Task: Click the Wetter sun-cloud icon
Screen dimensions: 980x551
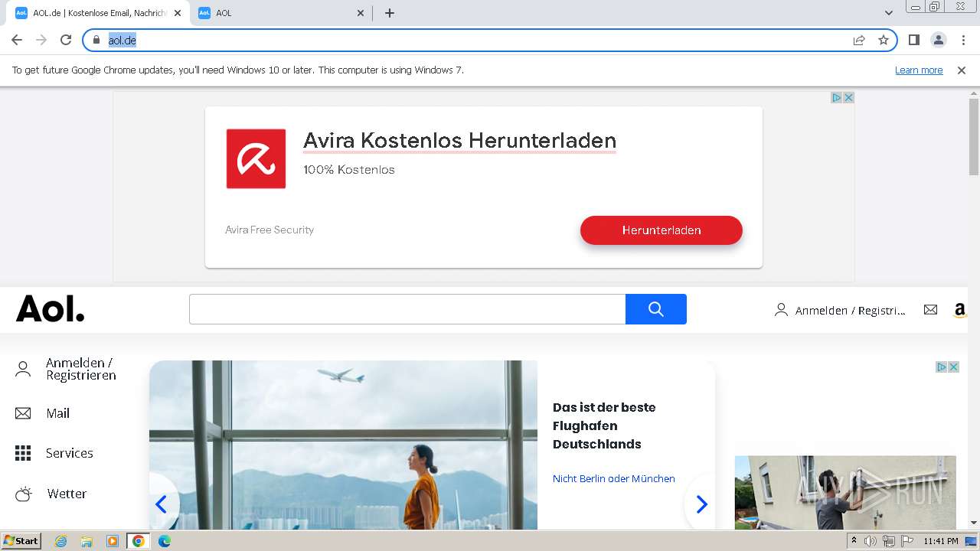Action: point(24,494)
